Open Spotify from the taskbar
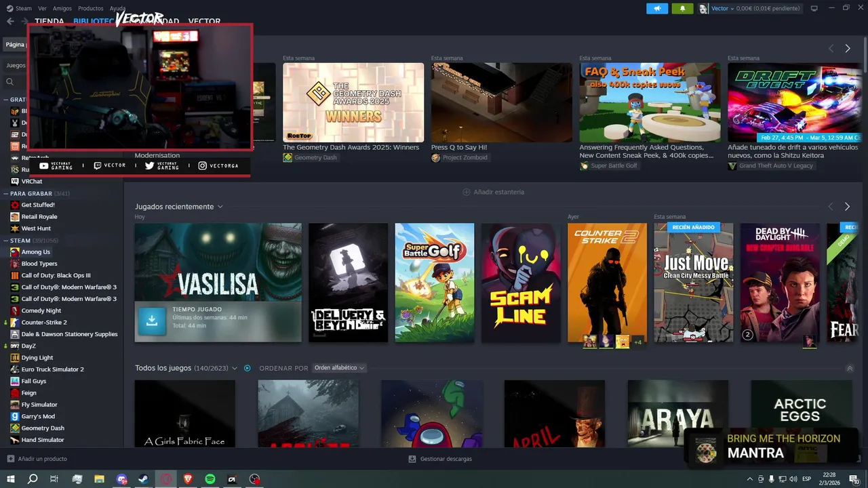The height and width of the screenshot is (488, 868). pyautogui.click(x=210, y=479)
